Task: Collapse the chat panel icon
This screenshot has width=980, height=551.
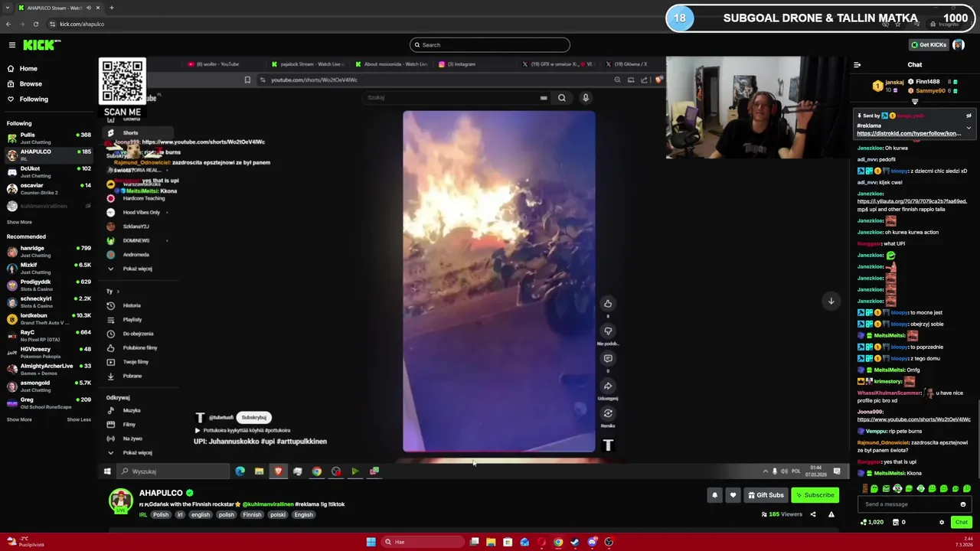Action: (857, 65)
